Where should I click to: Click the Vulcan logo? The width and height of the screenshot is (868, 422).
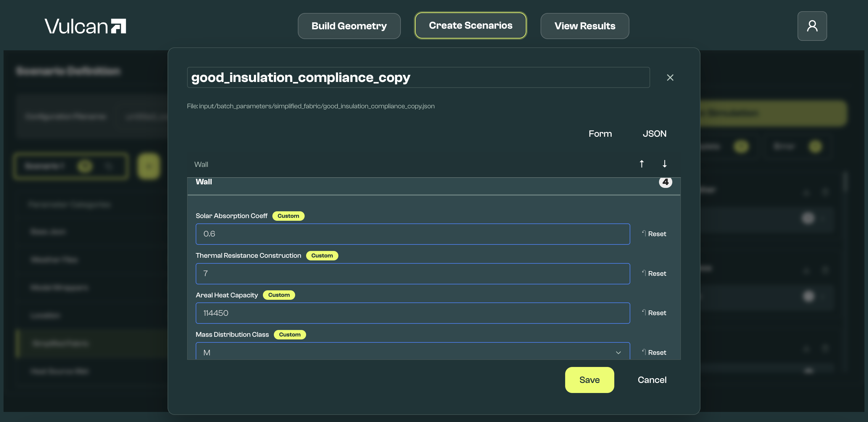[85, 26]
